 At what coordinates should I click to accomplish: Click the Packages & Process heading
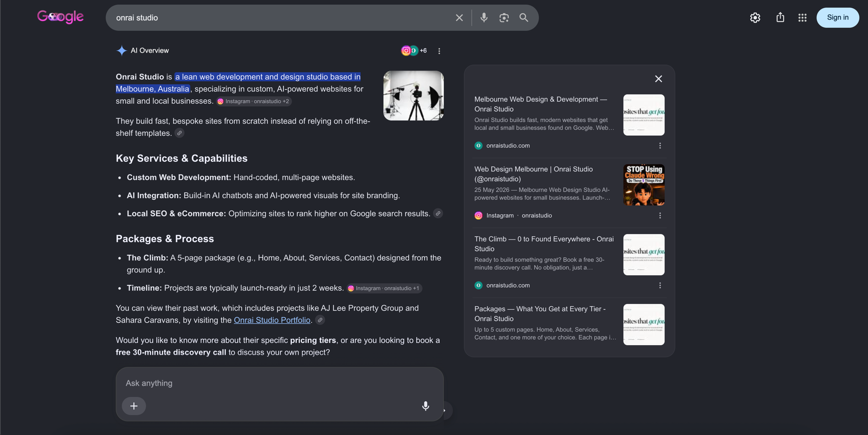(165, 239)
